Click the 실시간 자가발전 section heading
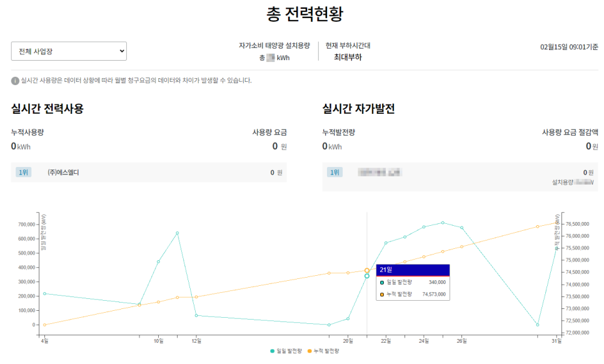The width and height of the screenshot is (604, 364). coord(358,109)
